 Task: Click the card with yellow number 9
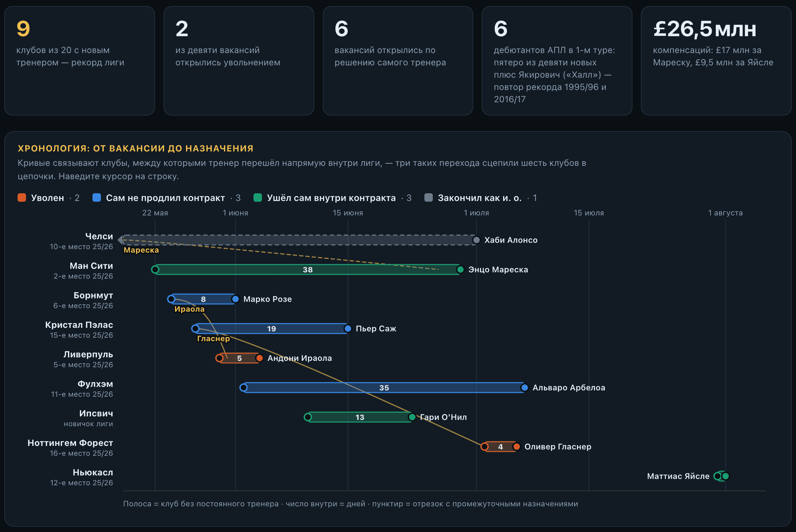[79, 61]
